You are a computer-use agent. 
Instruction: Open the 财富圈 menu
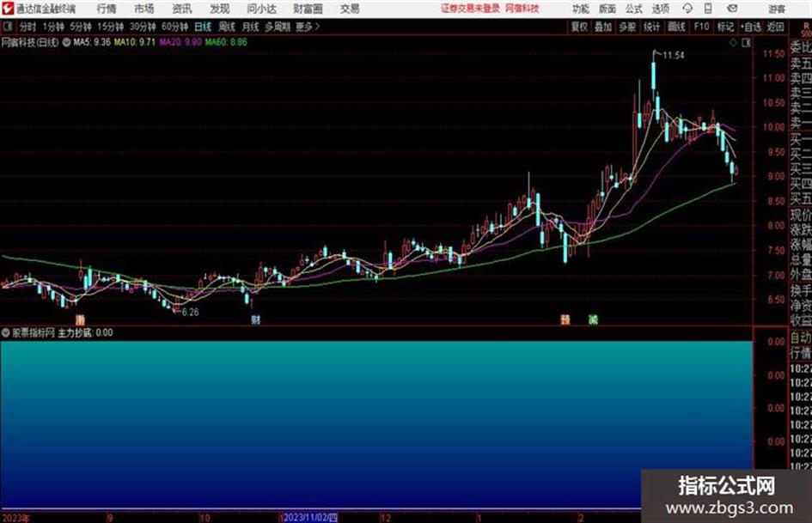pos(308,9)
